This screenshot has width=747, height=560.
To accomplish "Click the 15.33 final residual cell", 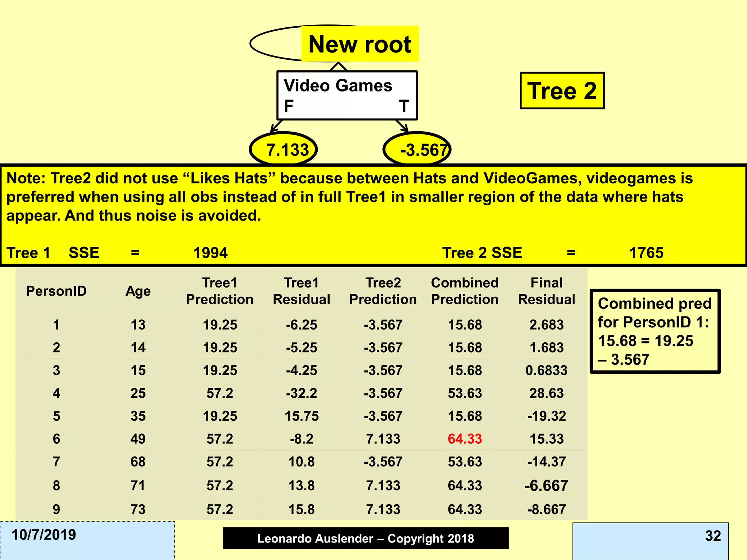I will (546, 439).
